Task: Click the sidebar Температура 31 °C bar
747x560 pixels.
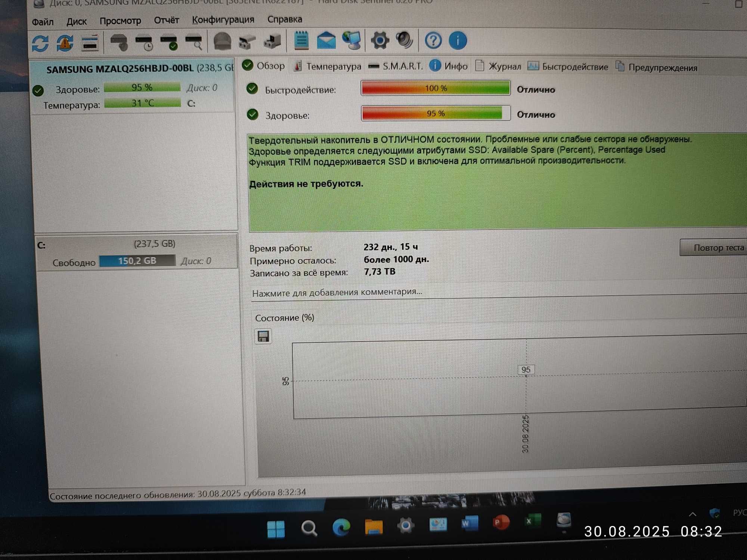Action: (143, 103)
